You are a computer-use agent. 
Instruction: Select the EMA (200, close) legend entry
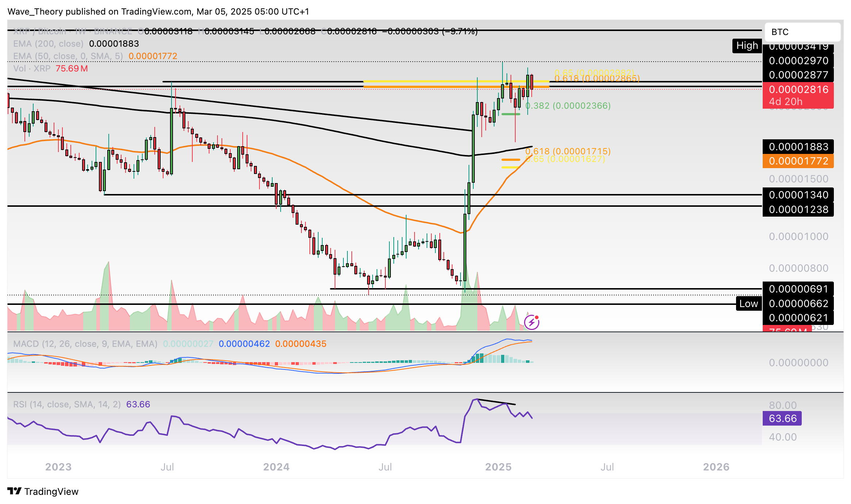click(x=48, y=44)
